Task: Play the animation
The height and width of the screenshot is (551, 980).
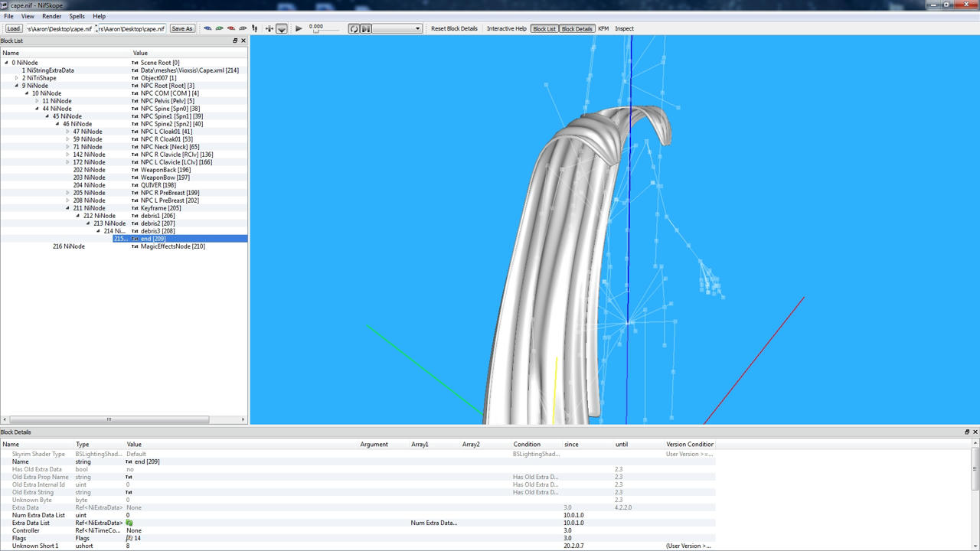Action: pos(299,29)
